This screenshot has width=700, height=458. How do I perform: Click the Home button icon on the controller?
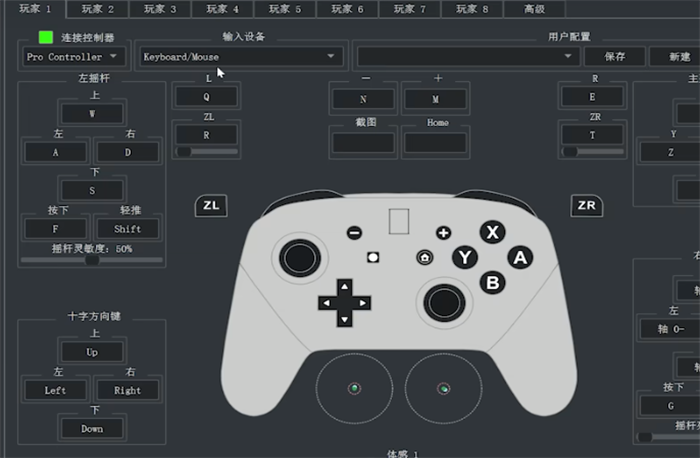425,258
